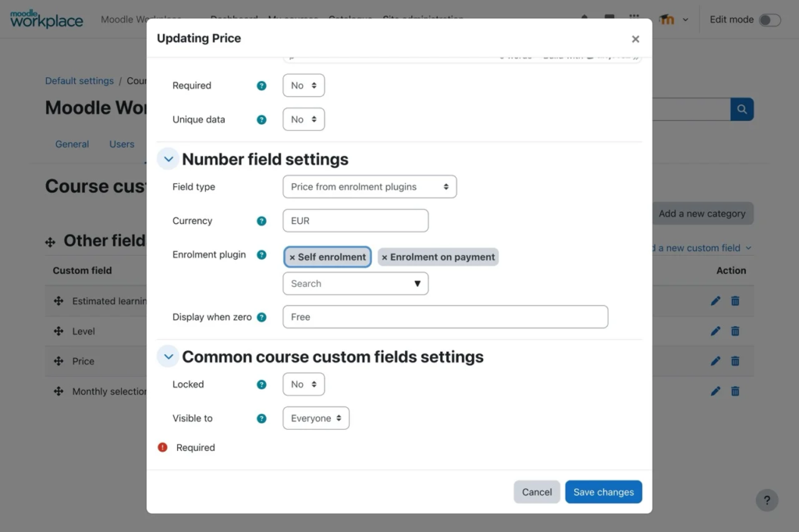Screen dimensions: 799x532
Task: Click the search magnifier button
Action: 742,109
